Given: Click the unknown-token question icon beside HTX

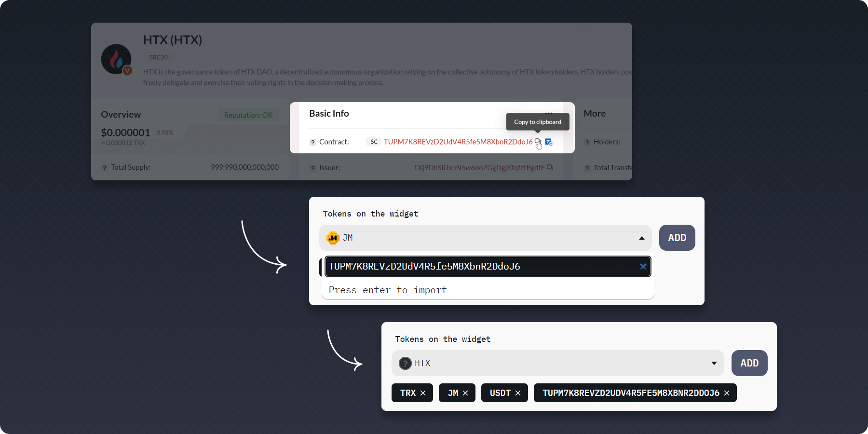Looking at the screenshot, I should tap(405, 363).
